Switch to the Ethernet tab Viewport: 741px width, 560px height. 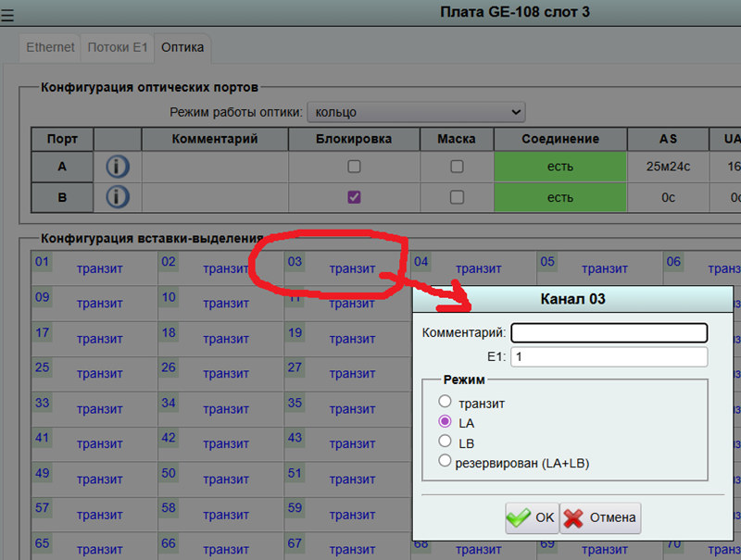pos(50,46)
